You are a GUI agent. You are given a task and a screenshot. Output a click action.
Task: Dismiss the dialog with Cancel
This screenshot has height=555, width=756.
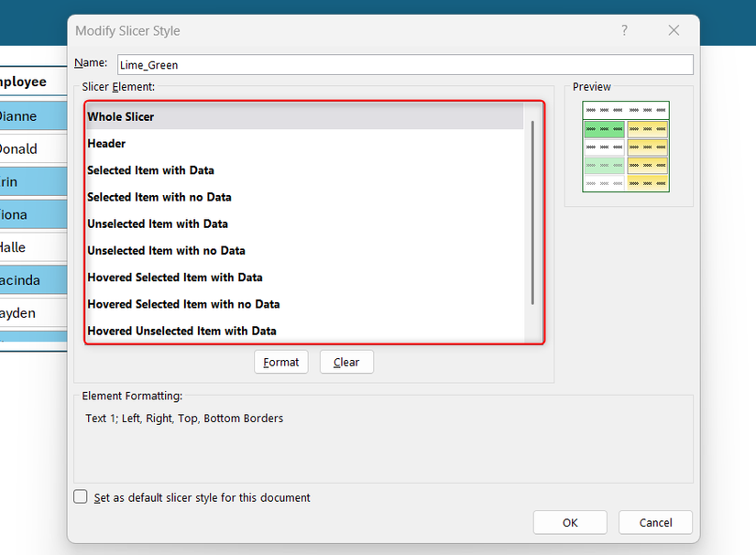point(655,522)
